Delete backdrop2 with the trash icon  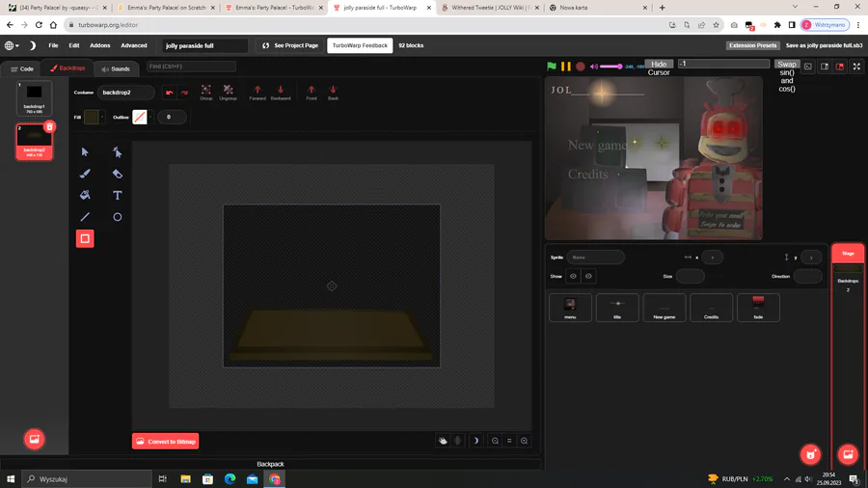49,126
